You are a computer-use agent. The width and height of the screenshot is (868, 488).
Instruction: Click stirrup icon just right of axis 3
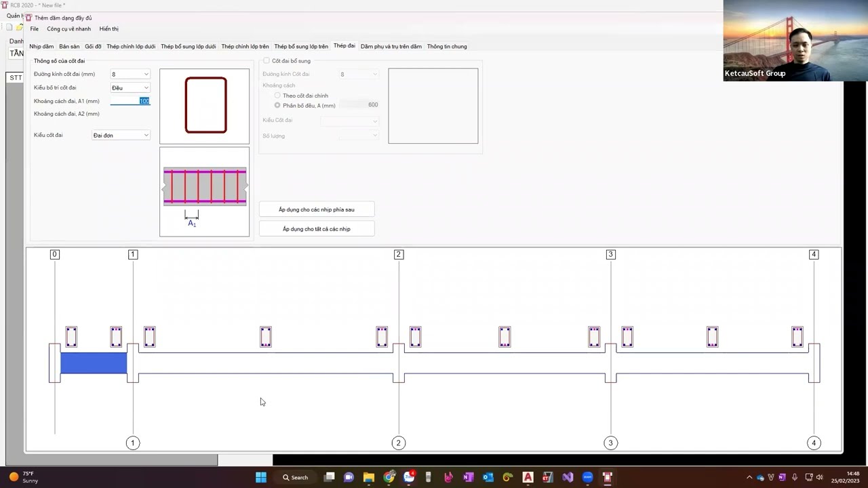pos(627,337)
